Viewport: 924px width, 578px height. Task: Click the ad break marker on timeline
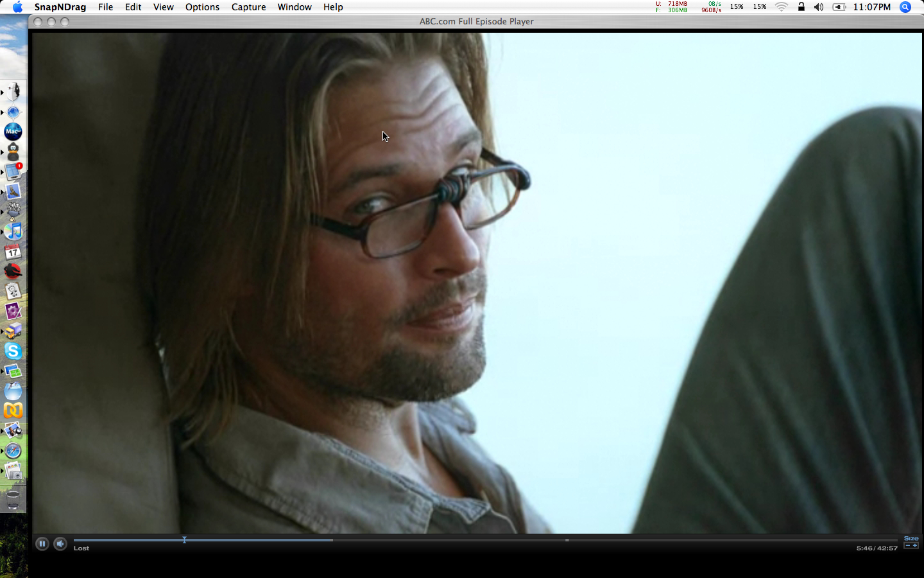click(x=567, y=540)
